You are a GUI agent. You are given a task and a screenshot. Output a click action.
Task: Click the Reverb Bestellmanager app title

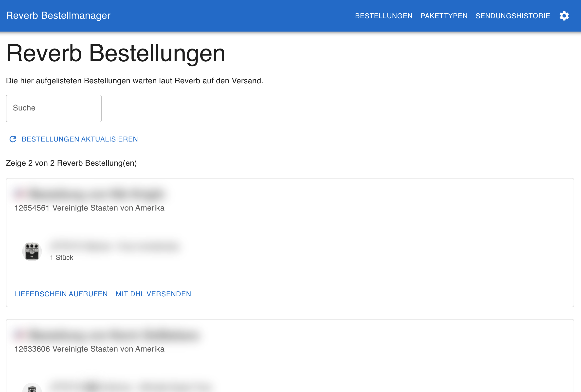[x=58, y=16]
